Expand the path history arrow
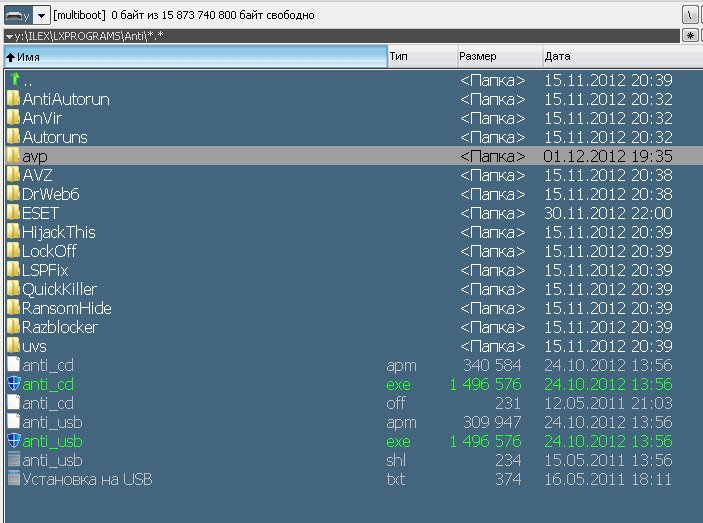703x523 pixels. [x=9, y=36]
